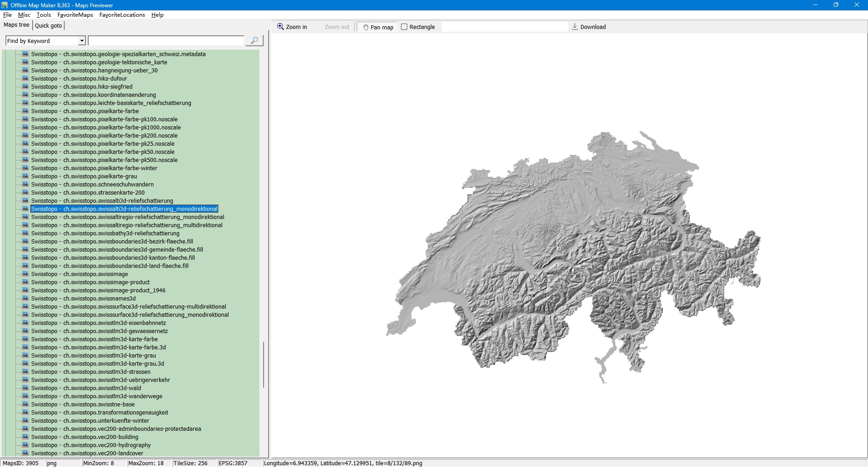Screen dimensions: 868x467
Task: Switch to the Quick goto tab
Action: point(48,26)
